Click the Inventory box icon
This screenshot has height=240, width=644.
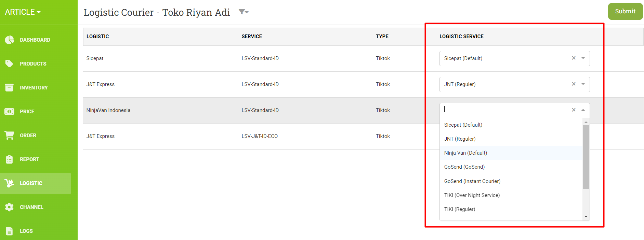point(10,88)
